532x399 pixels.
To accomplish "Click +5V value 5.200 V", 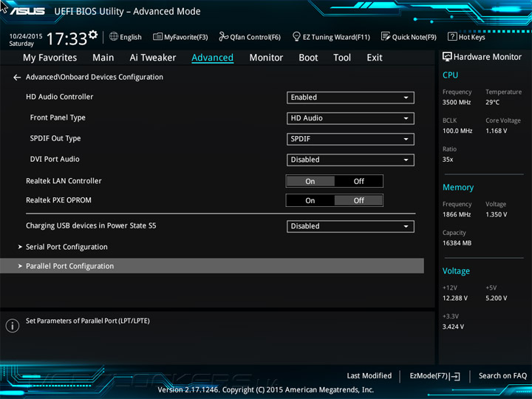I will pyautogui.click(x=497, y=299).
